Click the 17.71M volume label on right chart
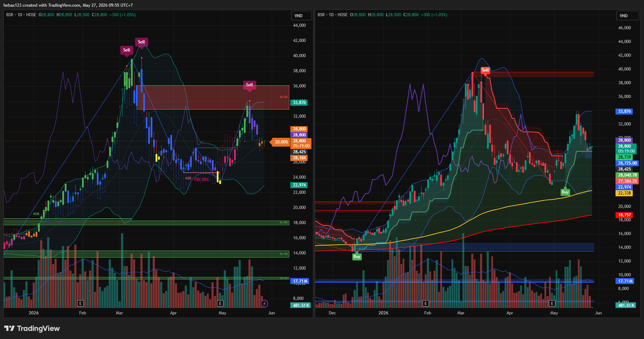This screenshot has height=339, width=644. tap(626, 281)
